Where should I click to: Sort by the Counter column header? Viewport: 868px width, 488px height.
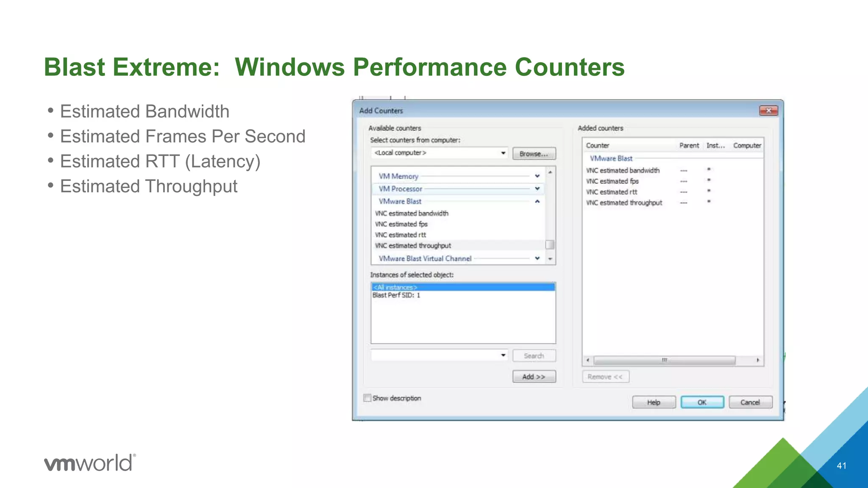[598, 146]
